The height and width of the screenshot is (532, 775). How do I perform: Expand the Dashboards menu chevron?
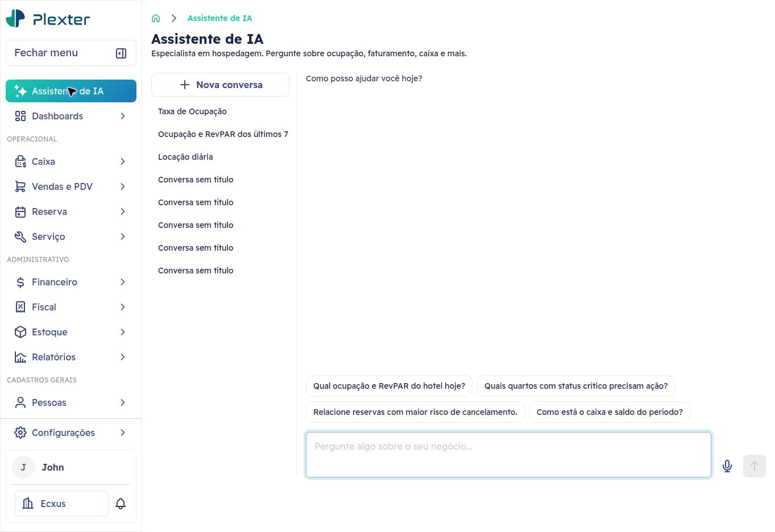click(x=123, y=116)
